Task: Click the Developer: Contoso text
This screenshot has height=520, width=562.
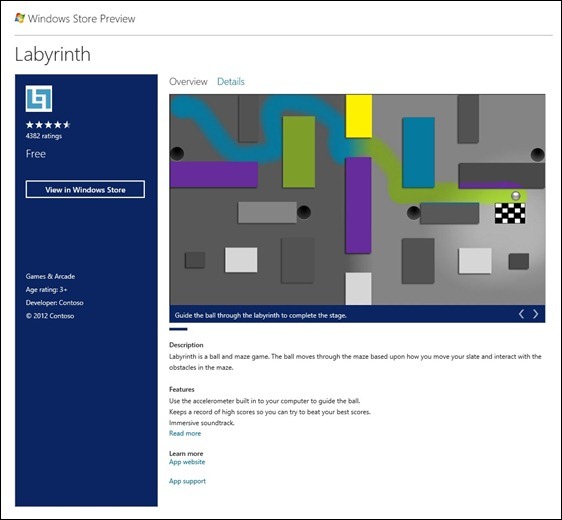Action: pyautogui.click(x=54, y=303)
